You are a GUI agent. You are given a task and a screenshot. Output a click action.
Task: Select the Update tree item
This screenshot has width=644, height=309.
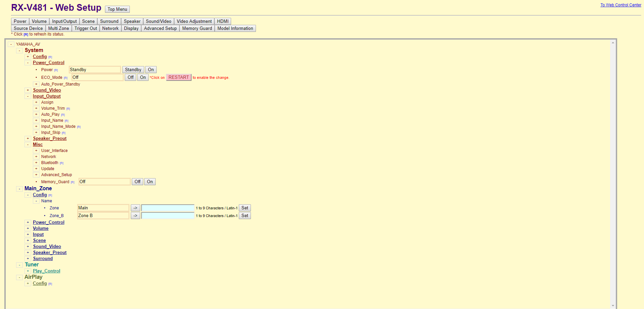tap(48, 169)
